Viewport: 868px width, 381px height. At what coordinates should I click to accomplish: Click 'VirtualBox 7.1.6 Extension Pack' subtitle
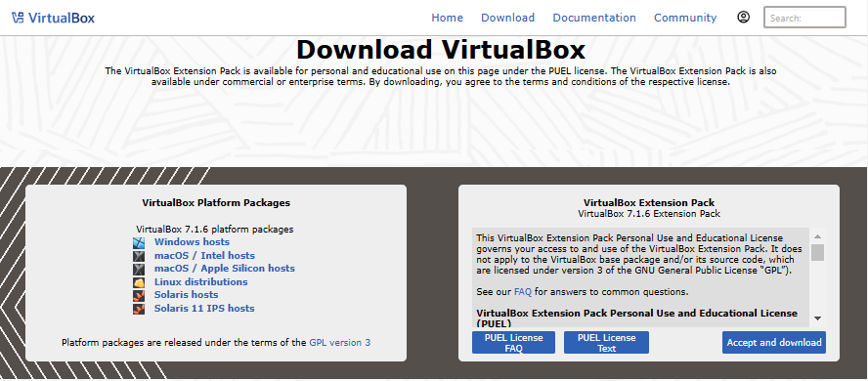[x=649, y=213]
